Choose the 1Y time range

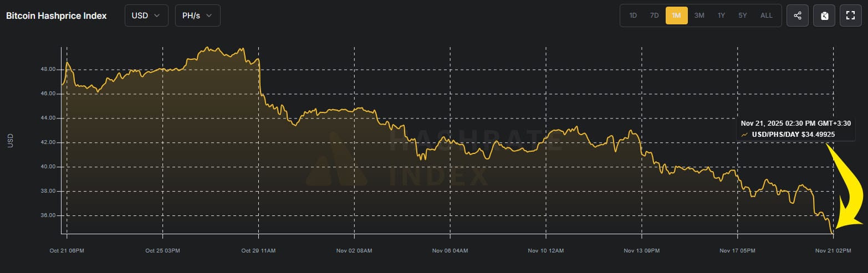pos(721,16)
